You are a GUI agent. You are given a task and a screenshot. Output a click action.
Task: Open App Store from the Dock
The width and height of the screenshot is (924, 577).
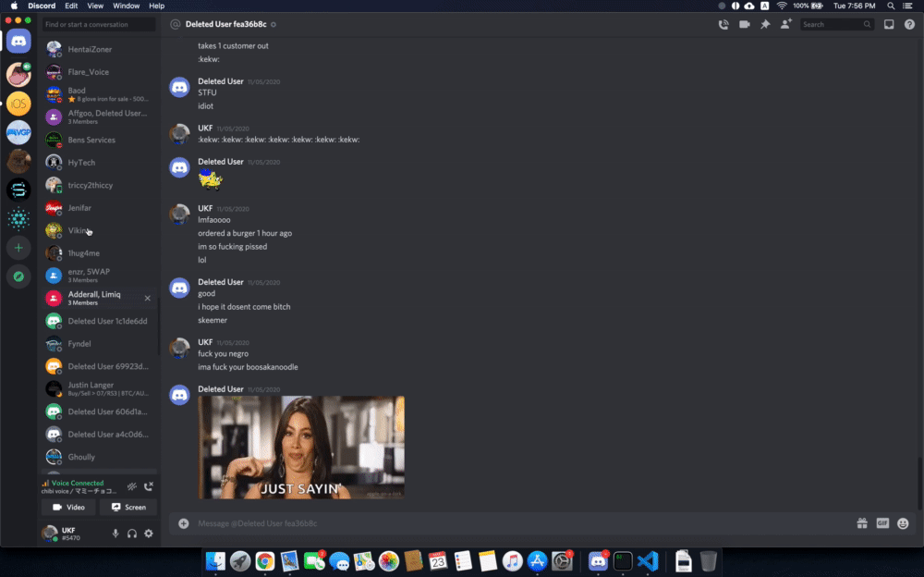pos(537,561)
